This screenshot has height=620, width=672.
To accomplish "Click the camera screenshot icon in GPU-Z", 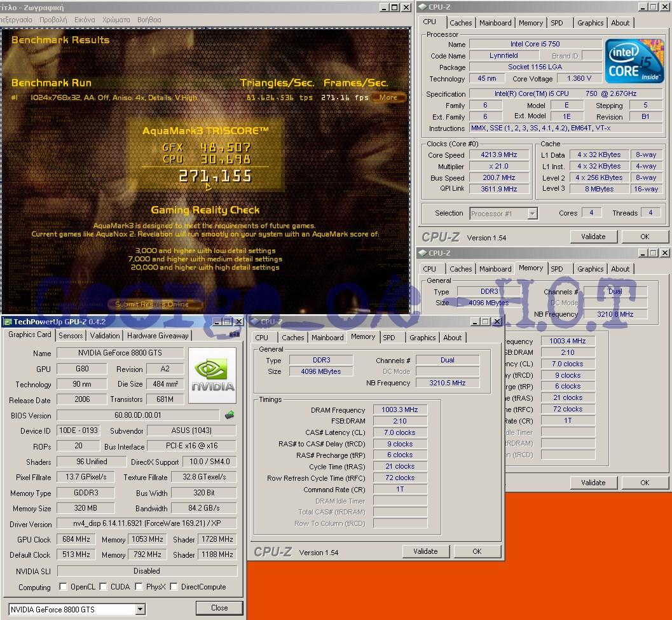I will [235, 334].
